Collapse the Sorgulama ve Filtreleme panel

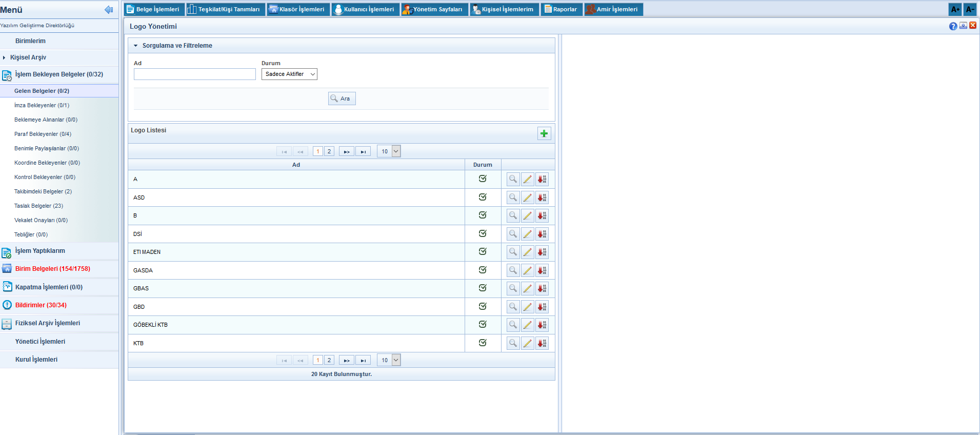[x=136, y=46]
